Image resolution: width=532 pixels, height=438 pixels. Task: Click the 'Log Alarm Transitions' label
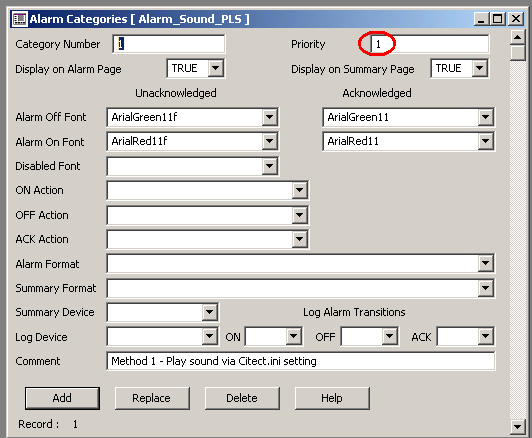pos(354,312)
